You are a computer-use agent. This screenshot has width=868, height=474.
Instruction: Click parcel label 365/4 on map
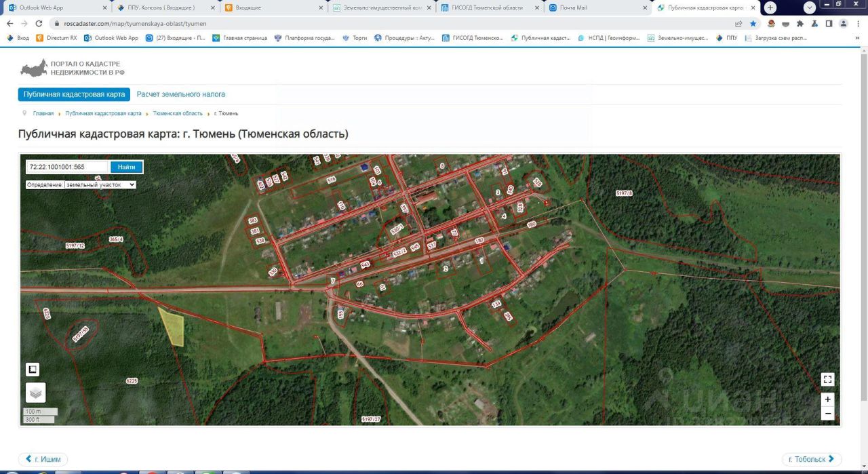click(116, 239)
